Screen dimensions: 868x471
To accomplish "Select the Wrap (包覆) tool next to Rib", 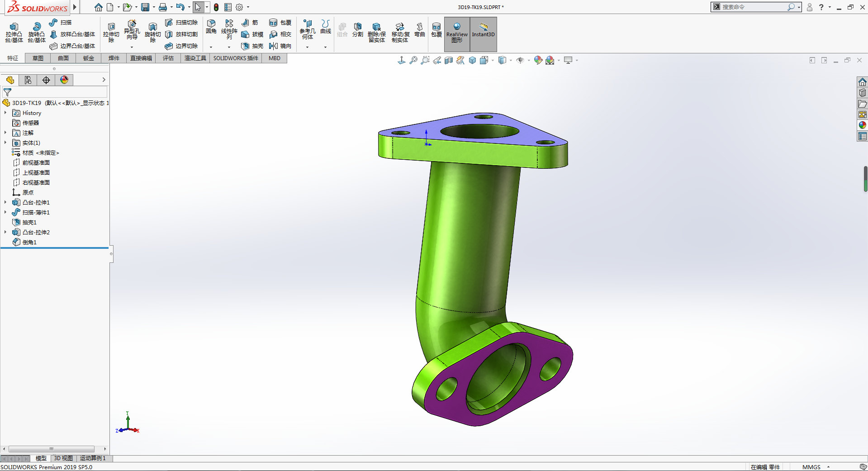I will (280, 23).
